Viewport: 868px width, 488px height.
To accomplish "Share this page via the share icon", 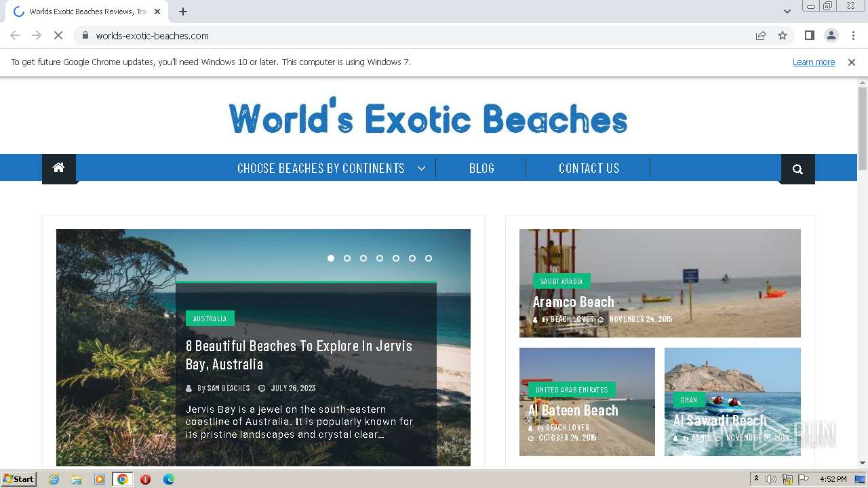I will click(761, 35).
